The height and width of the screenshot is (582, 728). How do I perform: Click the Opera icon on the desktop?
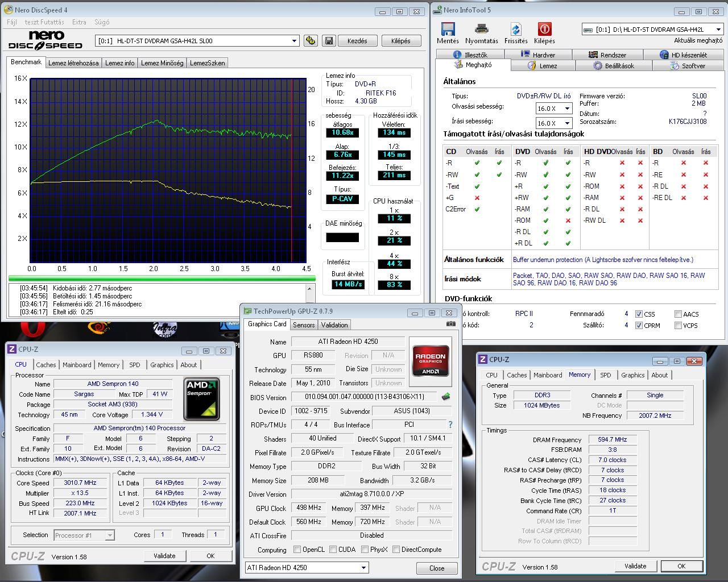tap(33, 329)
